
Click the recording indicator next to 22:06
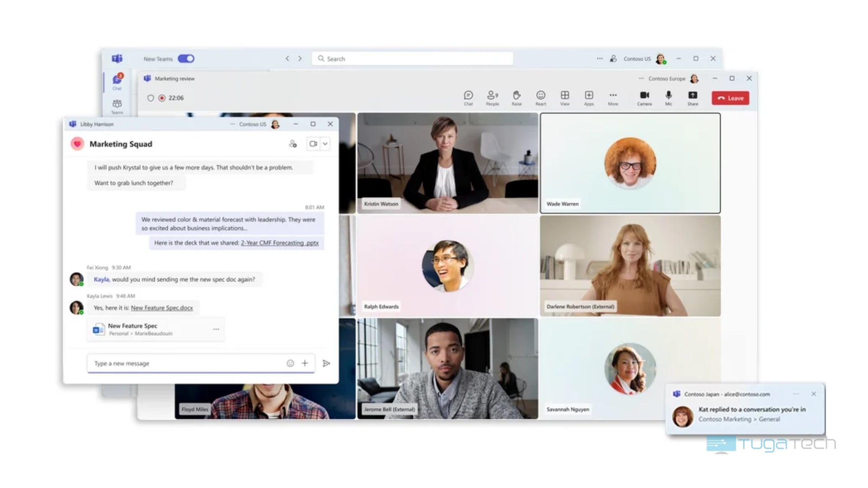point(162,98)
